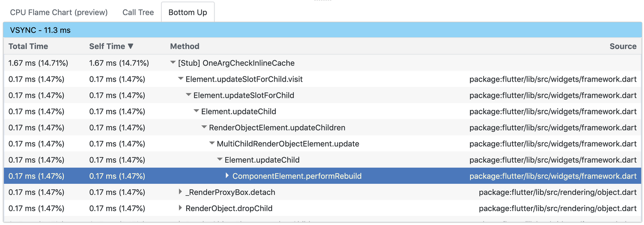The image size is (644, 225).
Task: Select the Bottom Up tab
Action: (188, 12)
